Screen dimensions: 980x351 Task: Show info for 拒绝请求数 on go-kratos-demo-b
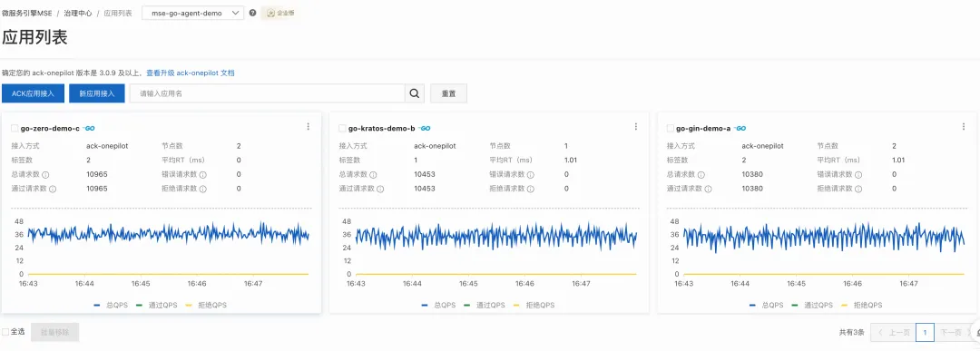(531, 189)
